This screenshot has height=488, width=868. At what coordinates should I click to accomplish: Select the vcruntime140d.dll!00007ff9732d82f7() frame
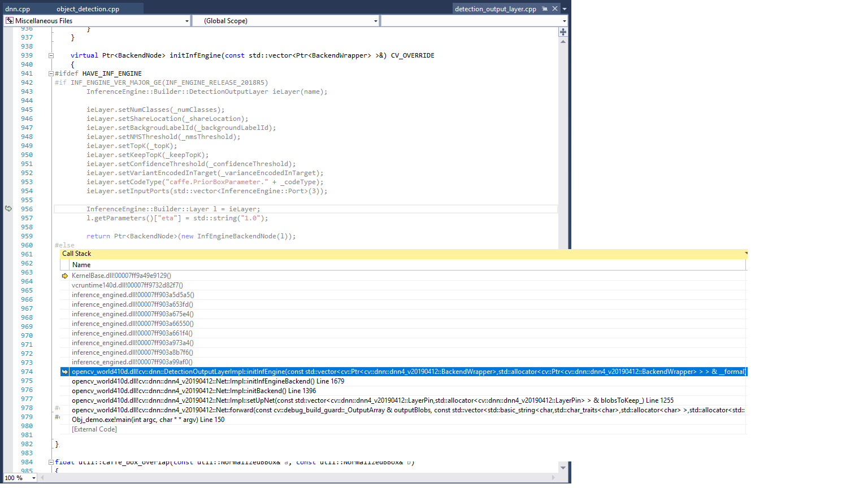pos(127,285)
